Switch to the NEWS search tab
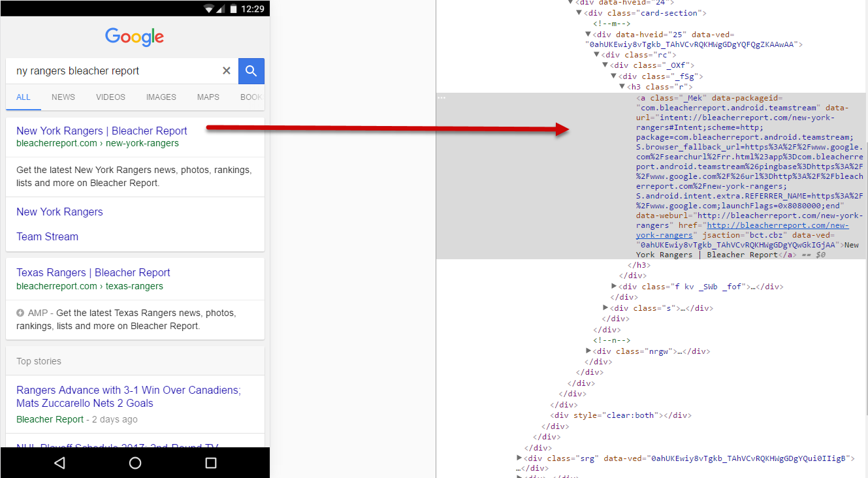 (63, 97)
